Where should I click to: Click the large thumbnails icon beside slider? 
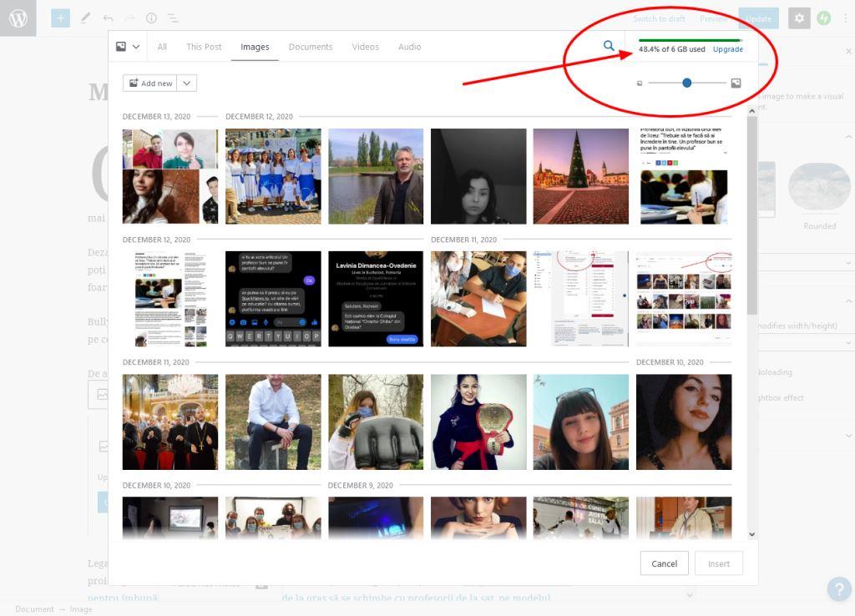point(736,83)
